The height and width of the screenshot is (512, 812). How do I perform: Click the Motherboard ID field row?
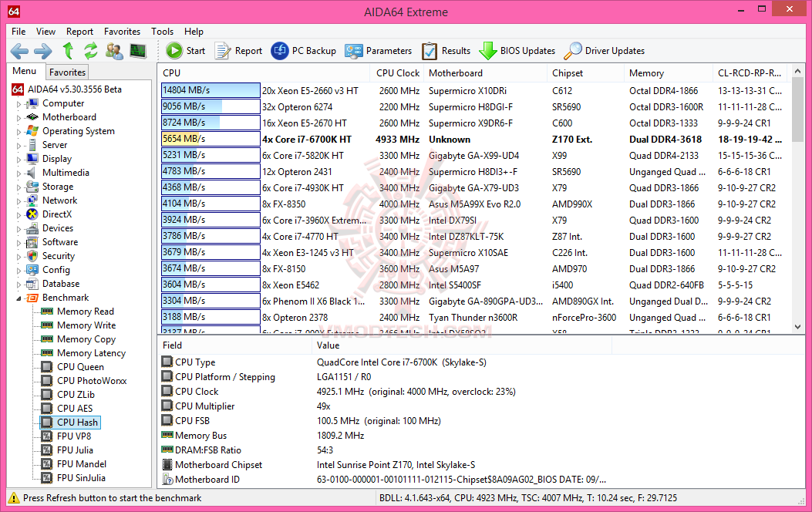pos(384,480)
